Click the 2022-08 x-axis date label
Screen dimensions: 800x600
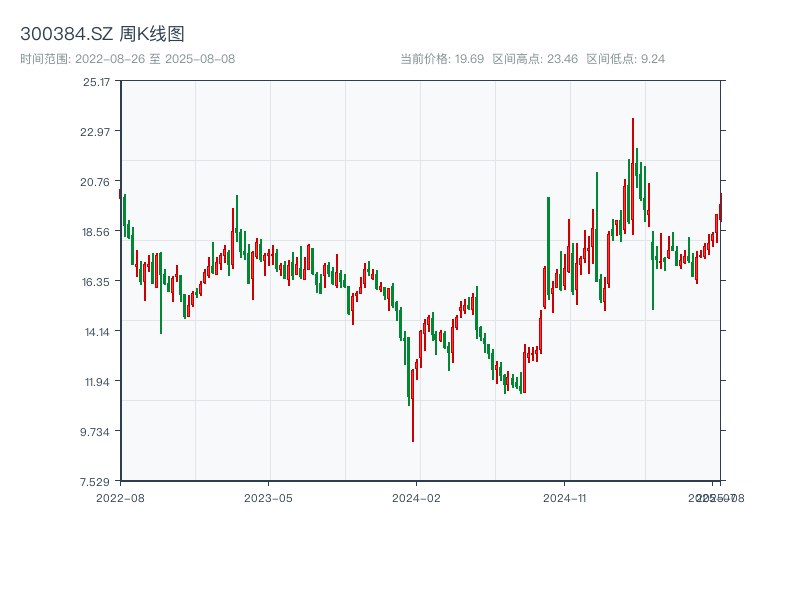click(120, 497)
